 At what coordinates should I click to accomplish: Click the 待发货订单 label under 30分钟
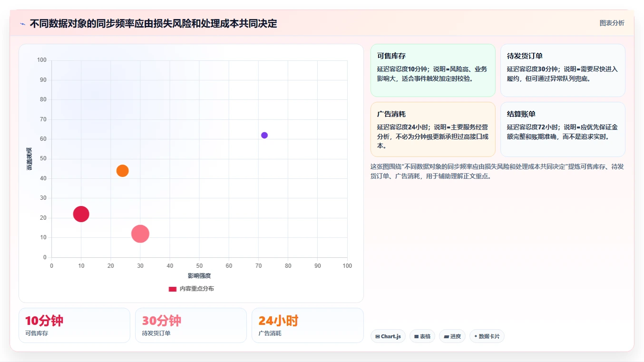point(156,333)
